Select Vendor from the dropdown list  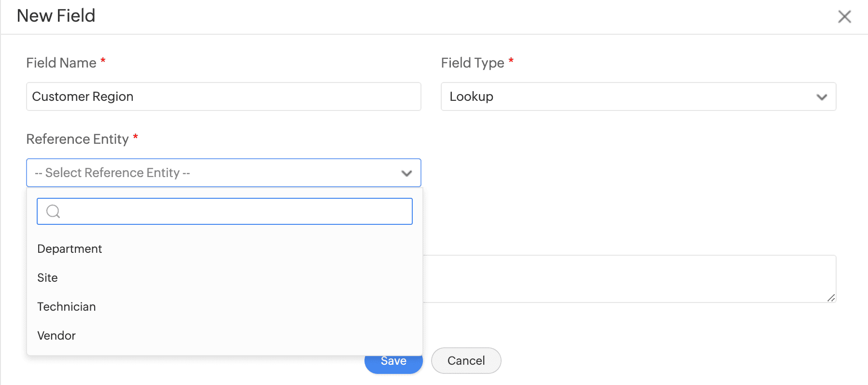click(x=56, y=336)
